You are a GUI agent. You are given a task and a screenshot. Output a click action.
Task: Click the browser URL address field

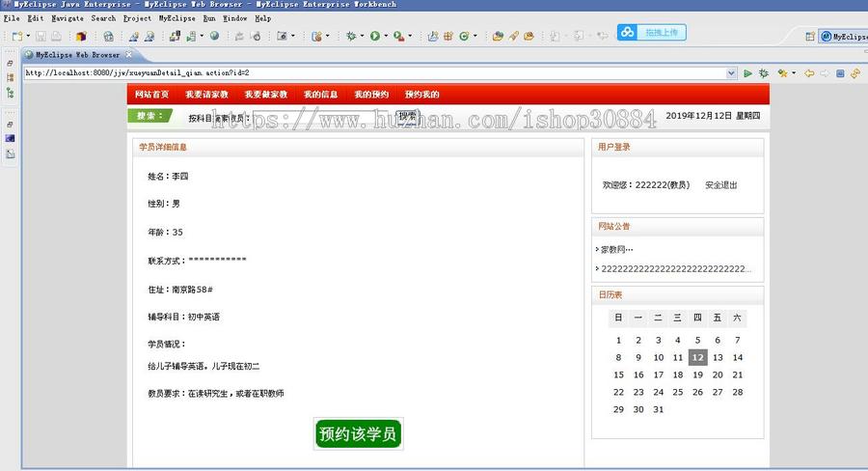click(375, 73)
